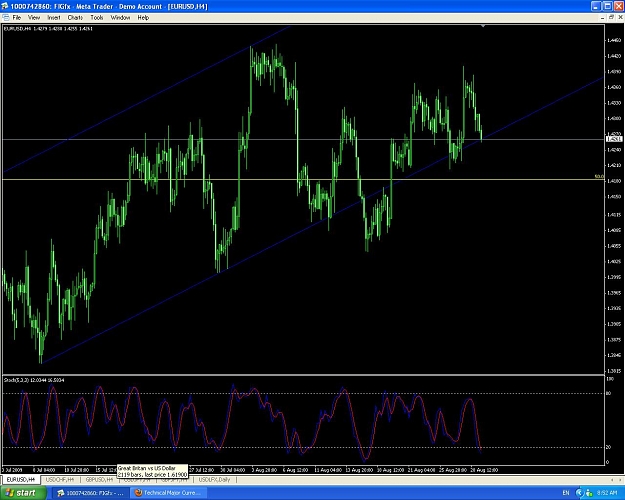
Task: Click the left chart-tab scroll arrow
Action: 612,479
